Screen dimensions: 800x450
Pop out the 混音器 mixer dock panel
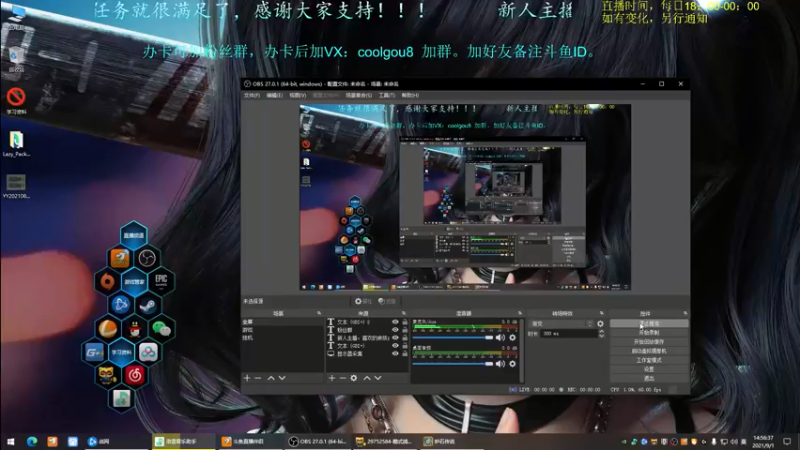(520, 313)
